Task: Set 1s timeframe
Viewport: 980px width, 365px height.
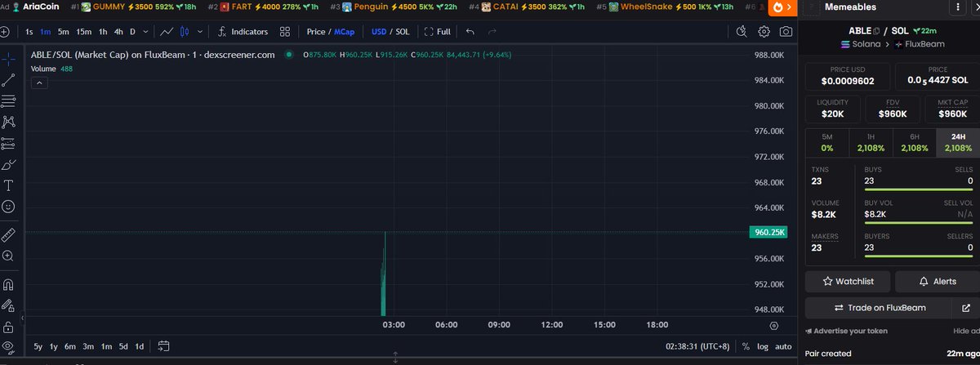Action: [29, 32]
